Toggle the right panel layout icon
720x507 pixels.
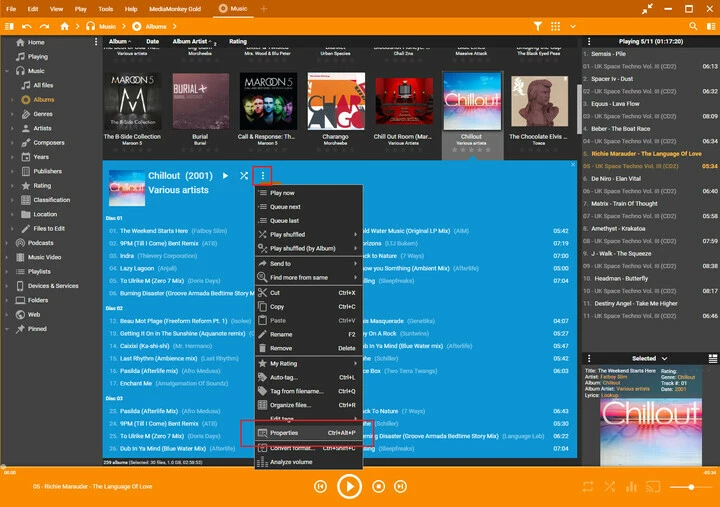coord(711,26)
